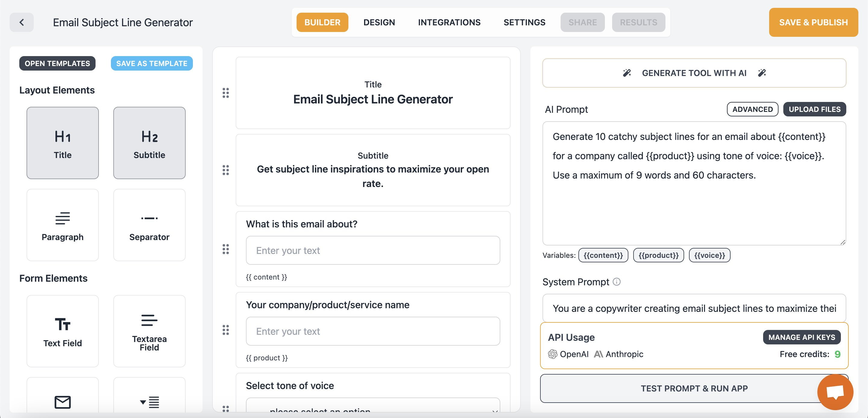868x418 pixels.
Task: Click the left magic wand icon in Generate Tool
Action: 627,73
